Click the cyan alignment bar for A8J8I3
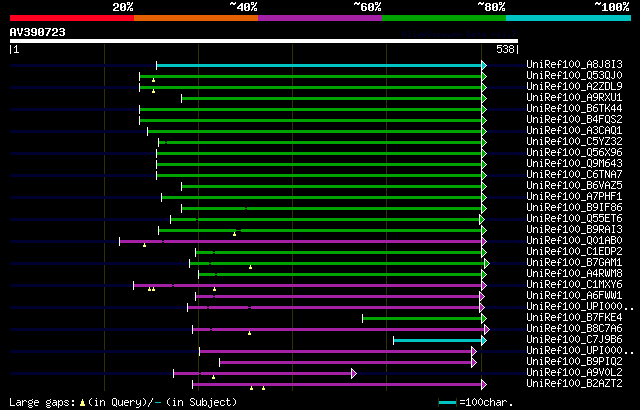Viewport: 640px width, 410px height. tap(319, 65)
